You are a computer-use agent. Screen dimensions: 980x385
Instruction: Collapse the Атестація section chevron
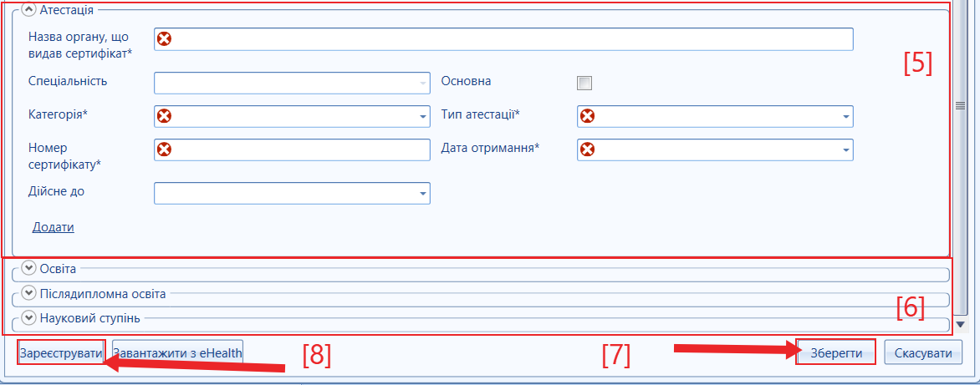[28, 9]
